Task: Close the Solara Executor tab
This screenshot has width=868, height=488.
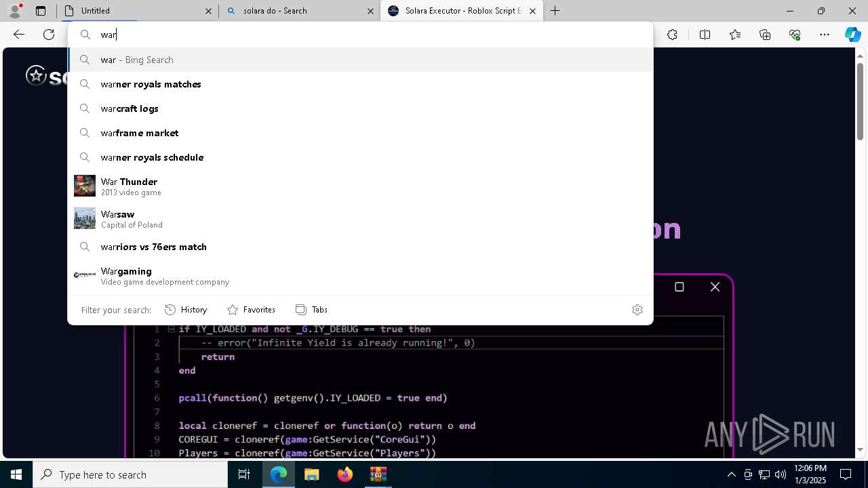Action: tap(532, 11)
